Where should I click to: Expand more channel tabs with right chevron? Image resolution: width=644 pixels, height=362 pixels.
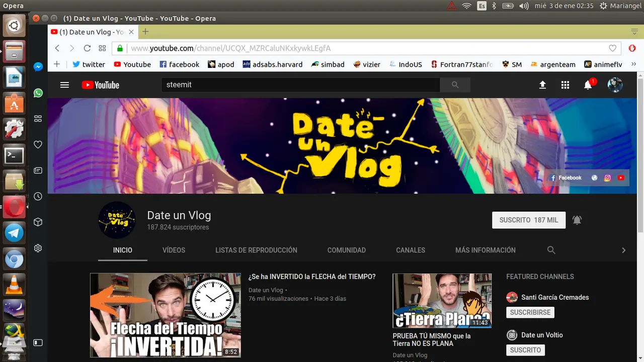(623, 250)
